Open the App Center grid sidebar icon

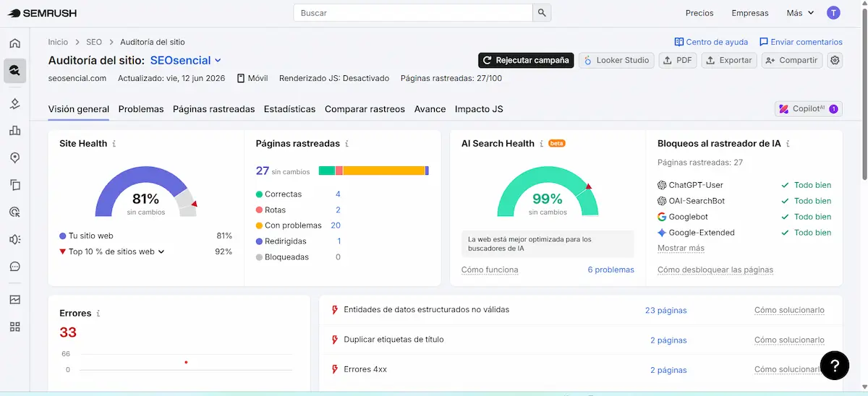pyautogui.click(x=14, y=327)
